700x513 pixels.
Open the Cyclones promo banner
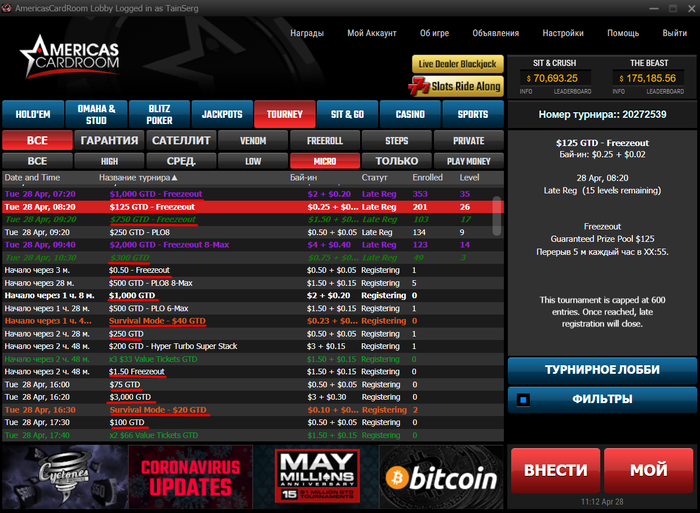click(65, 476)
